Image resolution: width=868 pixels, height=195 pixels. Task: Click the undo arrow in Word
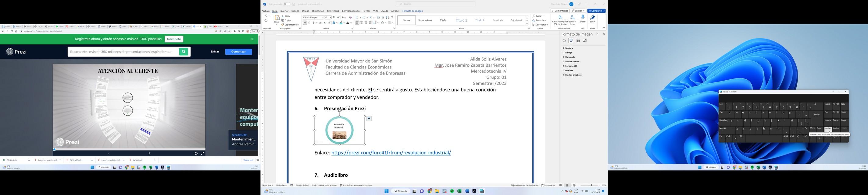coord(266,16)
